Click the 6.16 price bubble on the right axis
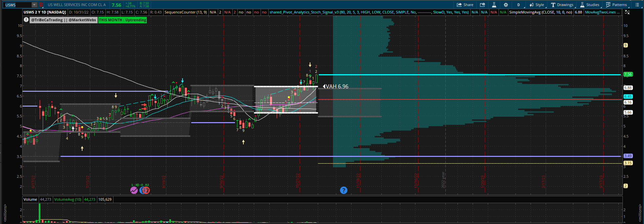The image size is (644, 224). pos(628,102)
